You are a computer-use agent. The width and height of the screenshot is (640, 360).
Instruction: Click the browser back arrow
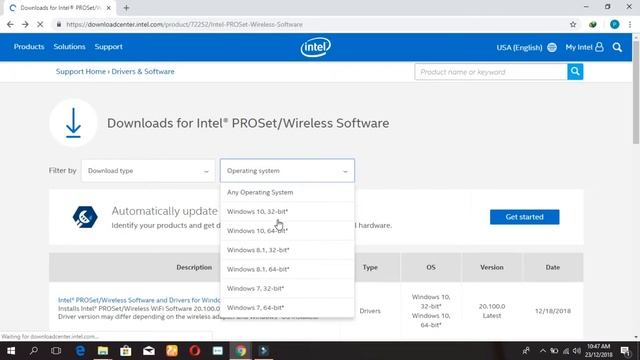(x=10, y=24)
